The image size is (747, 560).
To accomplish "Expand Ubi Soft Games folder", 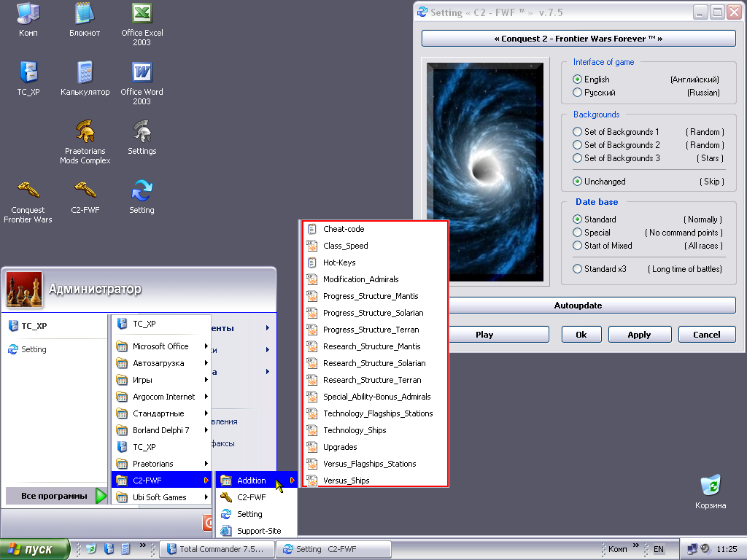I will click(162, 497).
